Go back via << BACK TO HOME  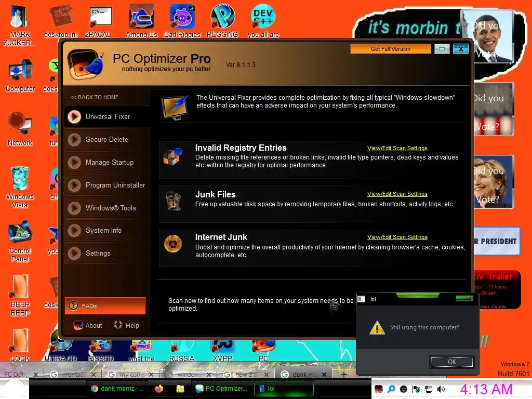pos(95,97)
